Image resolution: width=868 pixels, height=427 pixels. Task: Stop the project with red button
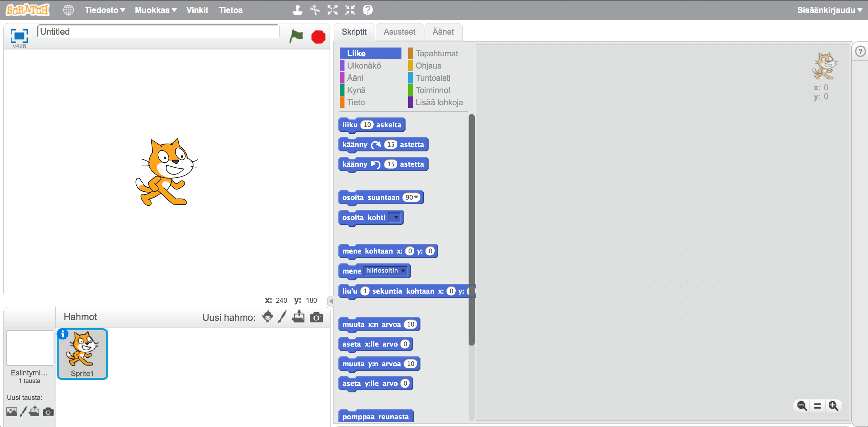coord(318,37)
